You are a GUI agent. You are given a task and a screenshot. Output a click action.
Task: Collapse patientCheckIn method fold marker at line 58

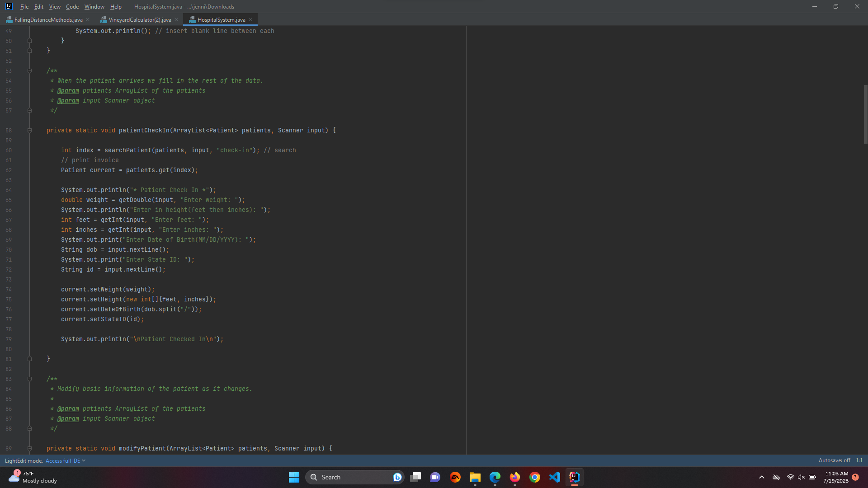pyautogui.click(x=29, y=131)
